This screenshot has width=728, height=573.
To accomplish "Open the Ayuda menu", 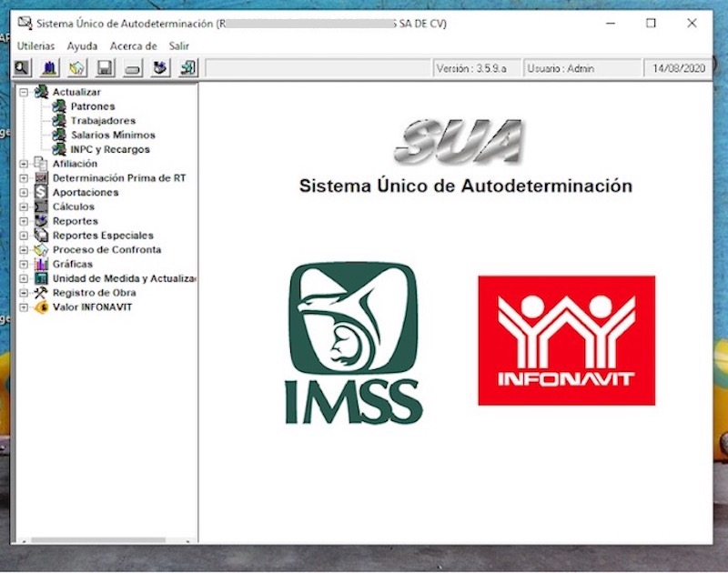I will click(x=82, y=45).
